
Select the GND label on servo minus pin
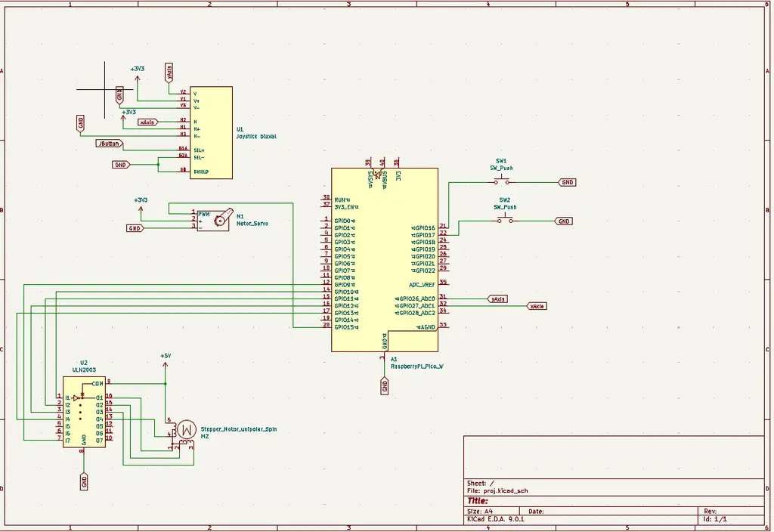(135, 228)
